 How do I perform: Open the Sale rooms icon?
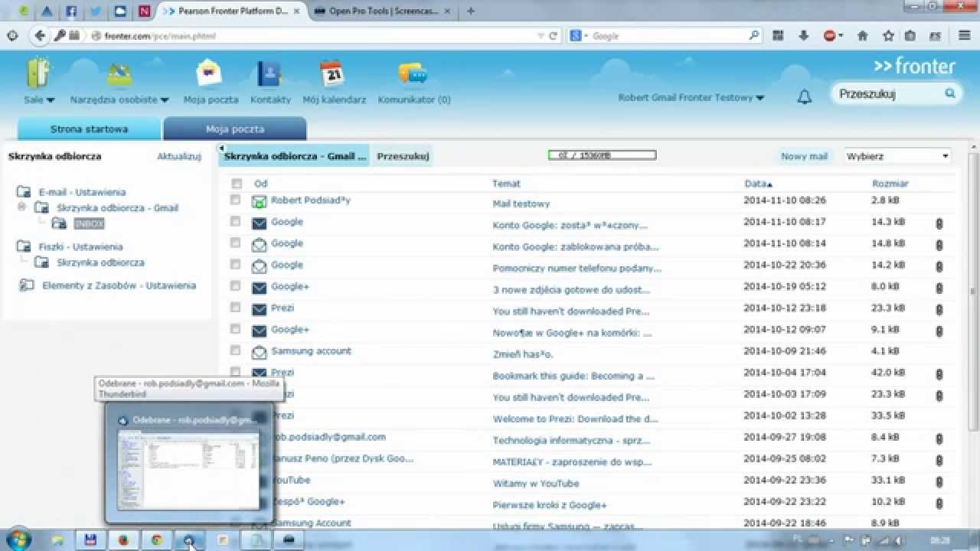38,73
